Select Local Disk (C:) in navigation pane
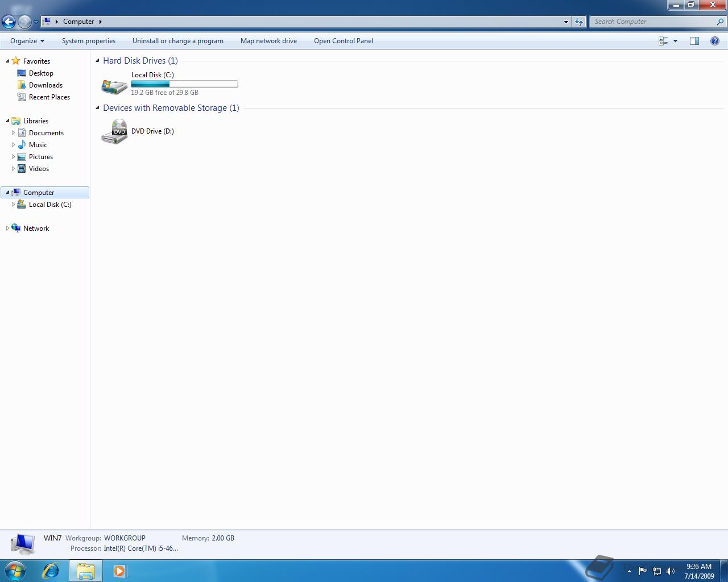The height and width of the screenshot is (582, 728). (50, 205)
